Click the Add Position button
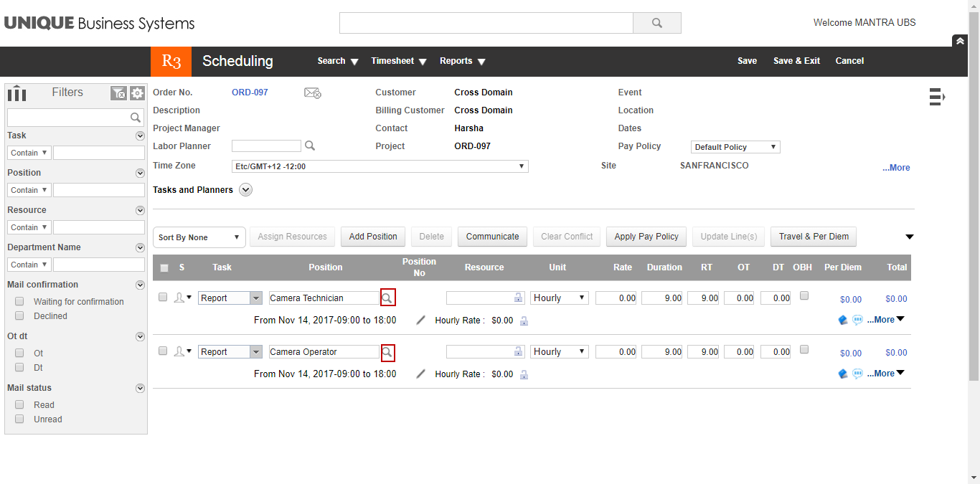Image resolution: width=980 pixels, height=484 pixels. tap(372, 237)
